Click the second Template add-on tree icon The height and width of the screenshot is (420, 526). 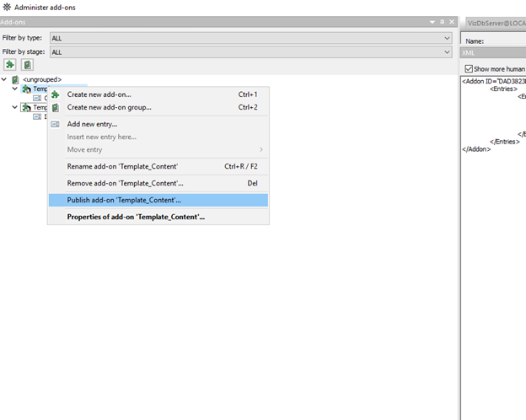[x=26, y=107]
